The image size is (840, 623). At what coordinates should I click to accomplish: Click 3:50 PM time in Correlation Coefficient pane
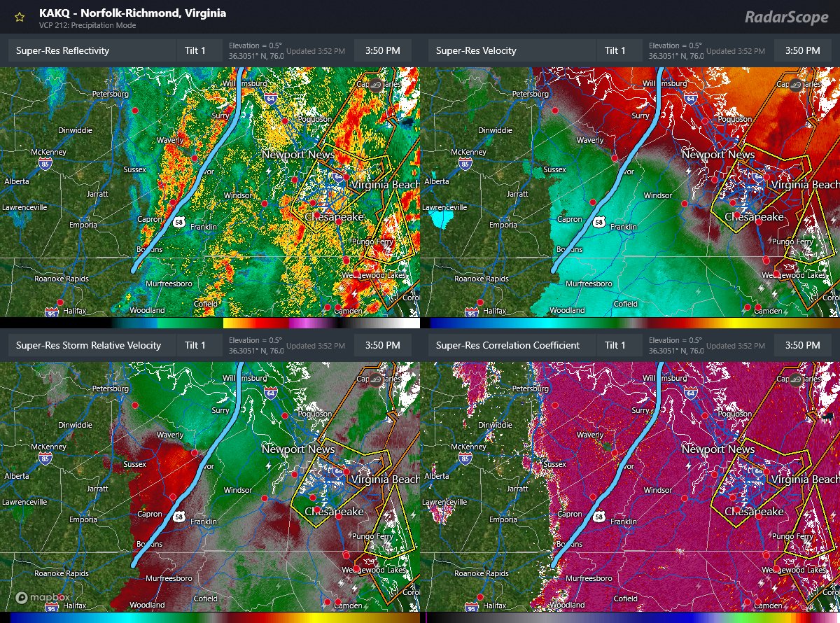point(802,345)
